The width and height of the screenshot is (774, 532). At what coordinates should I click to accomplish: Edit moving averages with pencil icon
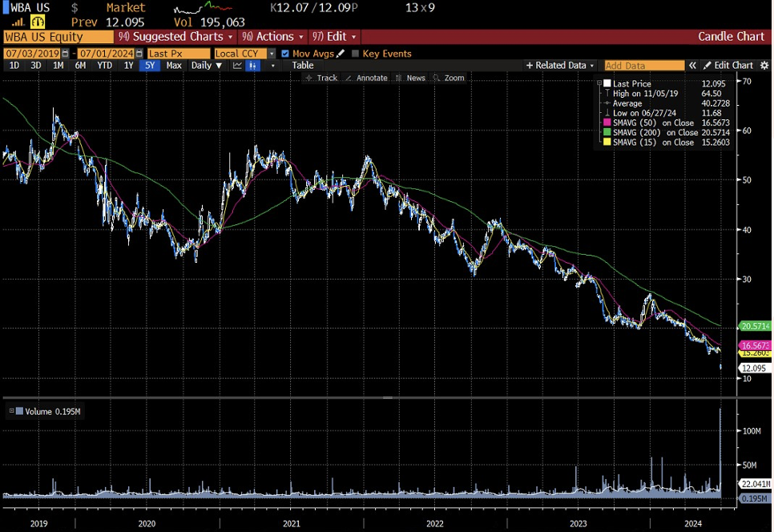[341, 54]
